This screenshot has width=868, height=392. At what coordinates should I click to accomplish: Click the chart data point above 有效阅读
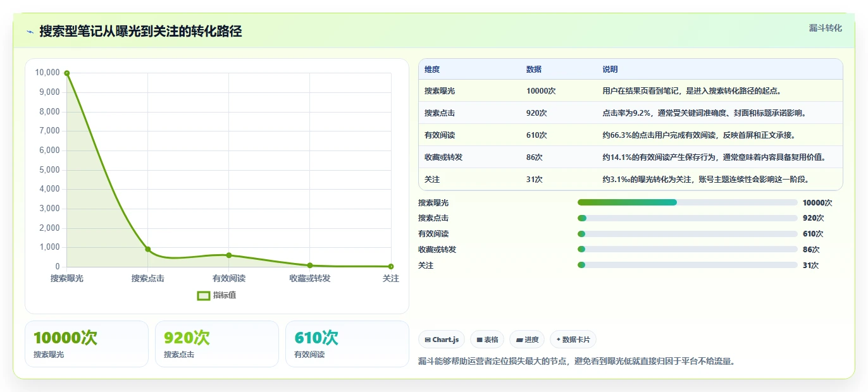pos(229,255)
